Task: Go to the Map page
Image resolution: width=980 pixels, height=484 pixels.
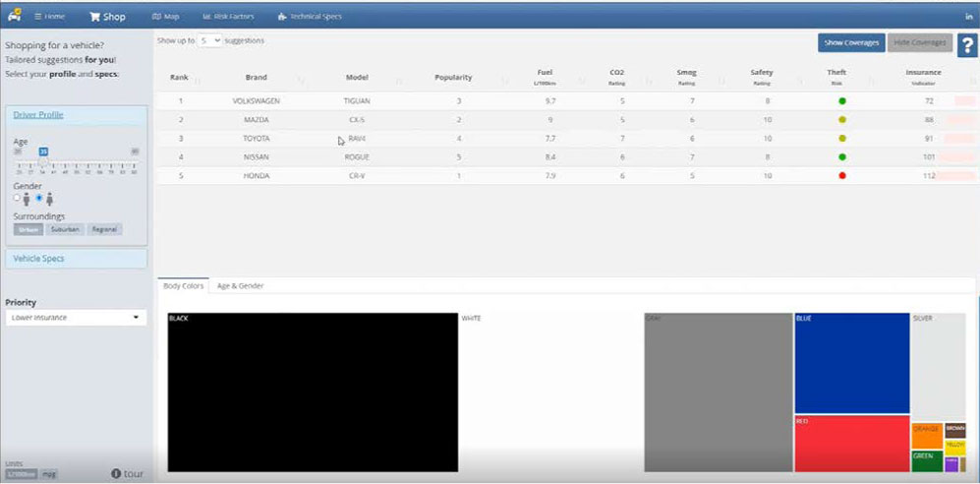Action: [165, 17]
